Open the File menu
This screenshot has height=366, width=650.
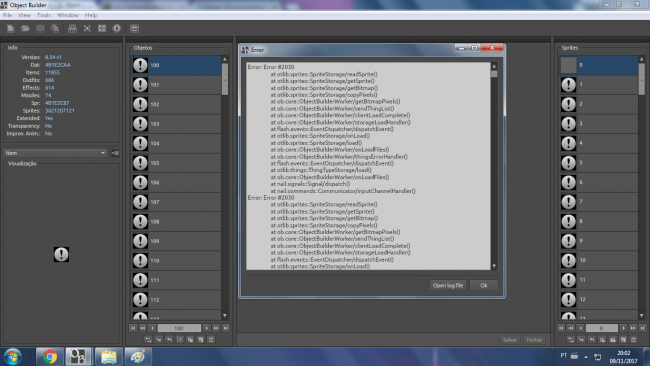[7, 15]
